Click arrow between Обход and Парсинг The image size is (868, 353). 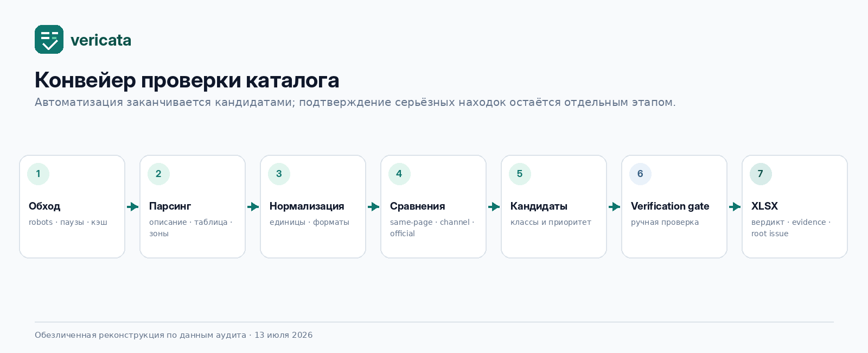[x=132, y=207]
